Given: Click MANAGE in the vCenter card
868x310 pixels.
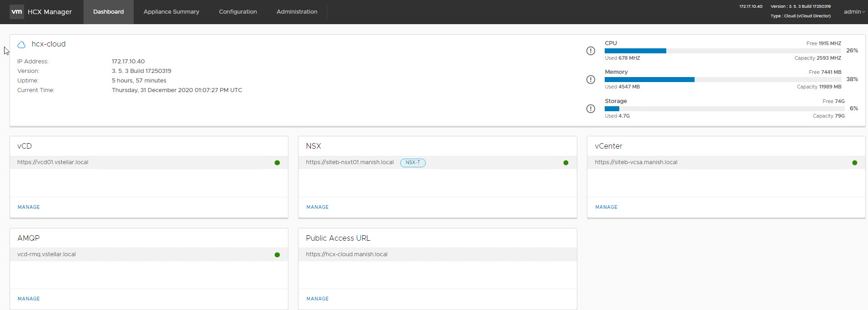Looking at the screenshot, I should [x=606, y=207].
